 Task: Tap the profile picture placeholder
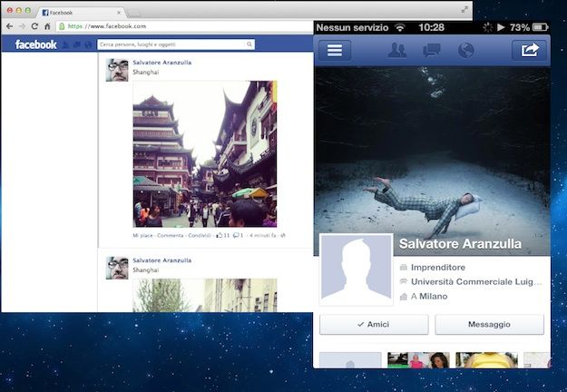tap(357, 269)
